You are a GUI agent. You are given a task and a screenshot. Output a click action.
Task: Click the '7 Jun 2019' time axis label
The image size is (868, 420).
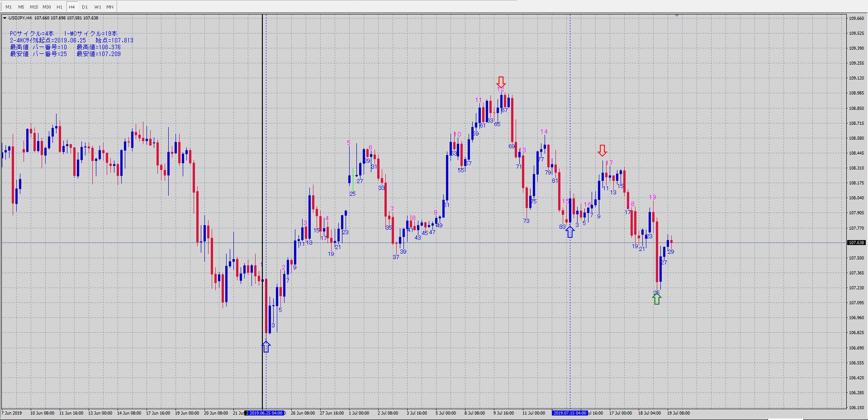click(x=12, y=413)
